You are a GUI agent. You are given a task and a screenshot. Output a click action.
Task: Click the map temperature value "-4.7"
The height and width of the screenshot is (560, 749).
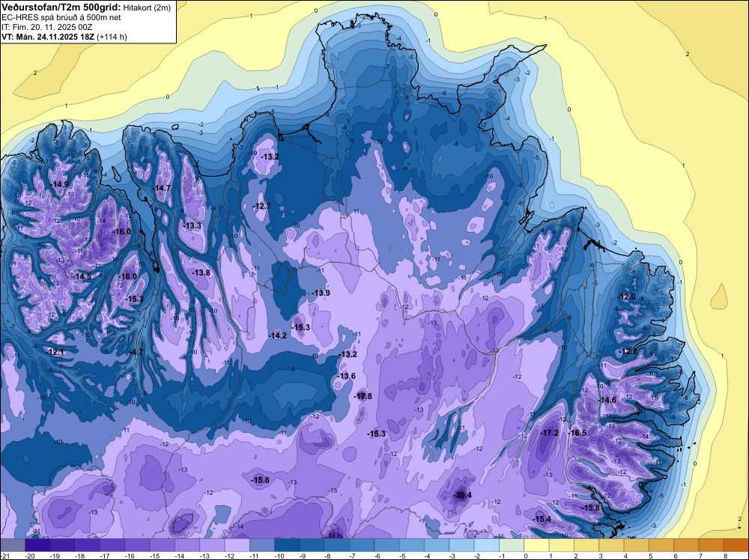click(x=136, y=352)
